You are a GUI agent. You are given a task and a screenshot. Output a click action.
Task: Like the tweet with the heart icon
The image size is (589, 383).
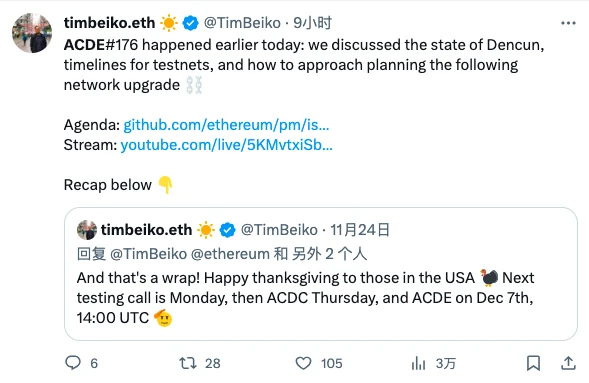coord(303,363)
